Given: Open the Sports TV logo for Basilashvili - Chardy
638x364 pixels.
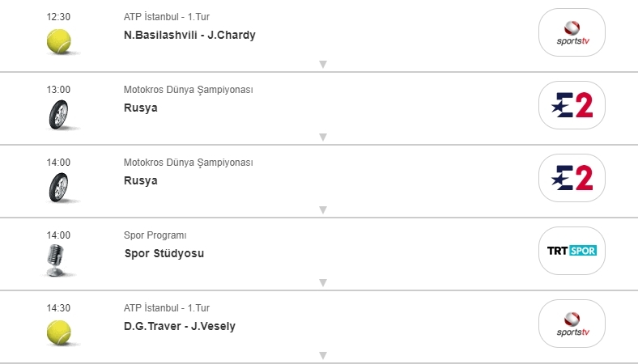Looking at the screenshot, I should [572, 32].
